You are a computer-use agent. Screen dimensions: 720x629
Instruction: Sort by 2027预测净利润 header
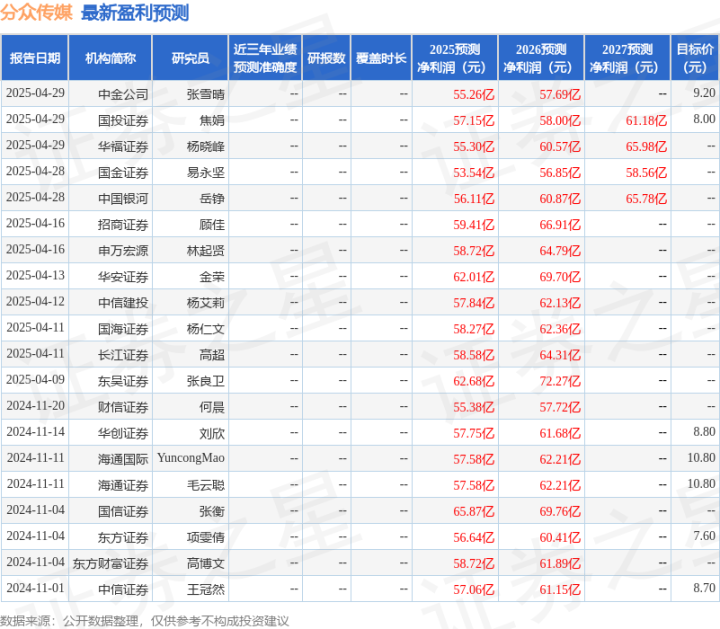(627, 58)
